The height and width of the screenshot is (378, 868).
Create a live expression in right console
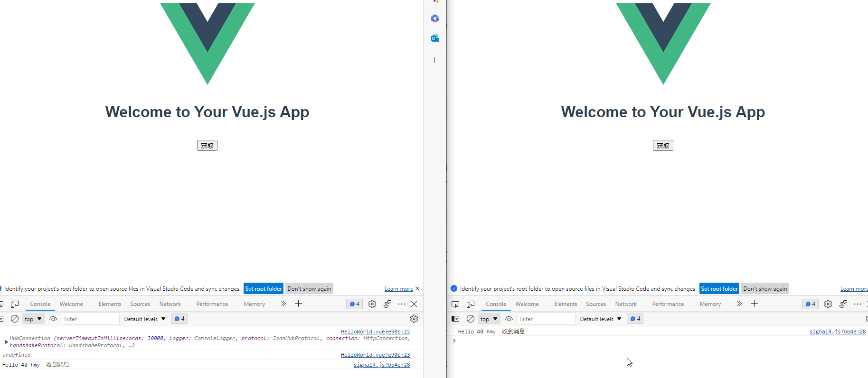click(x=509, y=319)
